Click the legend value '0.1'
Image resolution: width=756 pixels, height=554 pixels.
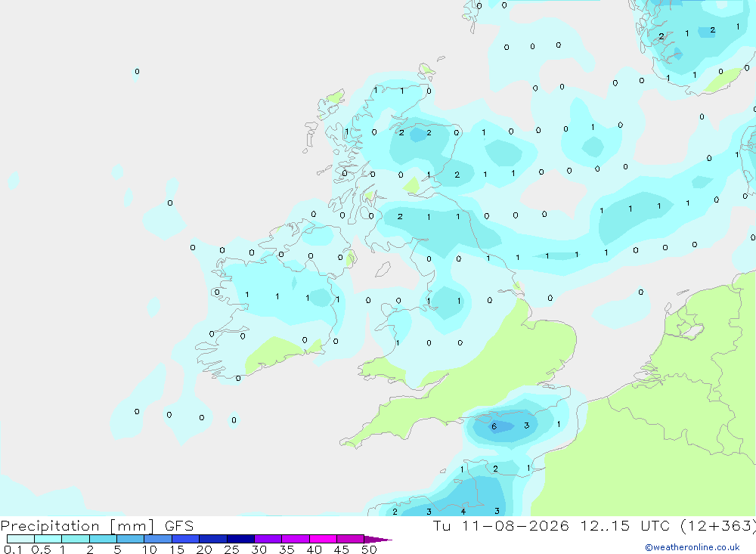pos(13,549)
